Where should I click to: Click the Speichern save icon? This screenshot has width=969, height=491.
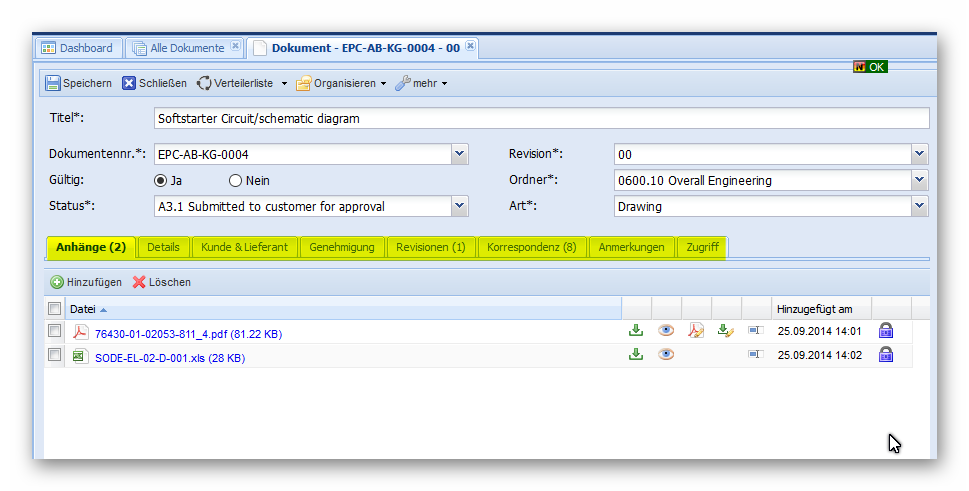[x=53, y=83]
